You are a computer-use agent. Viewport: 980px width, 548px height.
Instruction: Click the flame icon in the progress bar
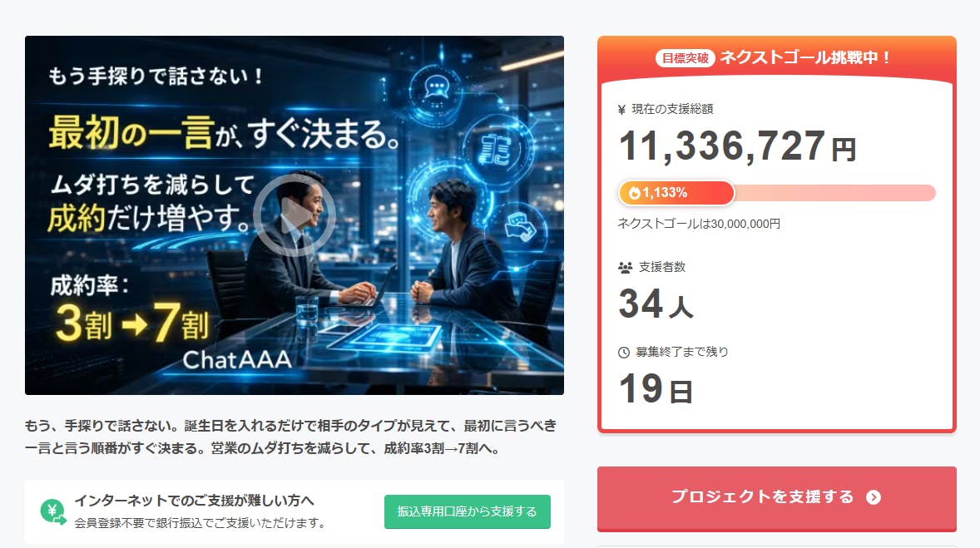[634, 193]
